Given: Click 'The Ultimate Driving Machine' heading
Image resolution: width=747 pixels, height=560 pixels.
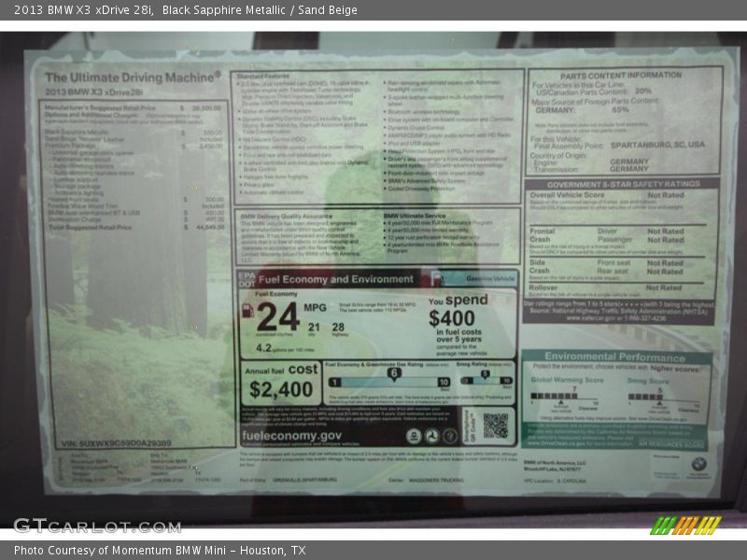Looking at the screenshot, I should (133, 77).
